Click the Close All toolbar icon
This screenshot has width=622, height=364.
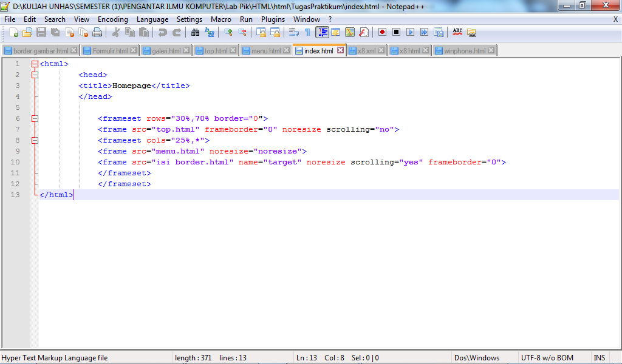pyautogui.click(x=83, y=33)
